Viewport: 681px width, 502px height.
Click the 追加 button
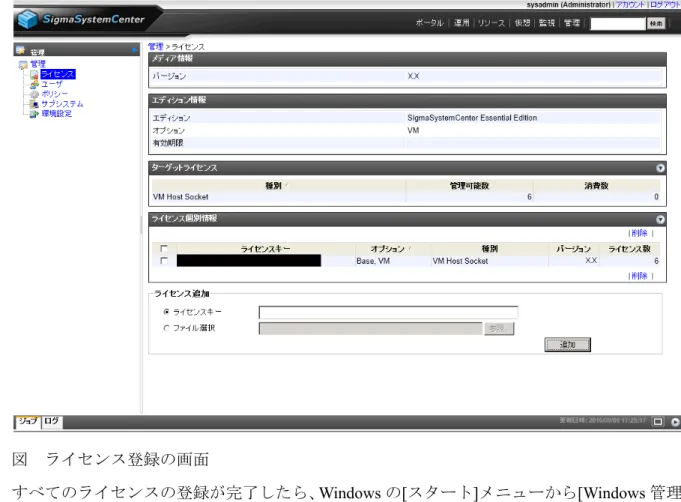(x=567, y=345)
